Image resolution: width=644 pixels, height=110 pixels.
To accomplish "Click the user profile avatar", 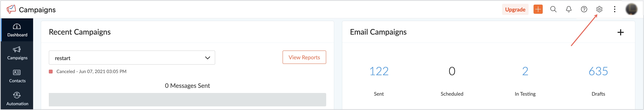I will [x=631, y=9].
